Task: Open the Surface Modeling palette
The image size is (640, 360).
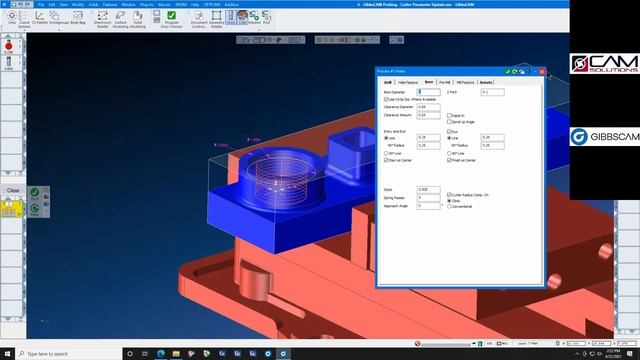Action: (x=120, y=20)
